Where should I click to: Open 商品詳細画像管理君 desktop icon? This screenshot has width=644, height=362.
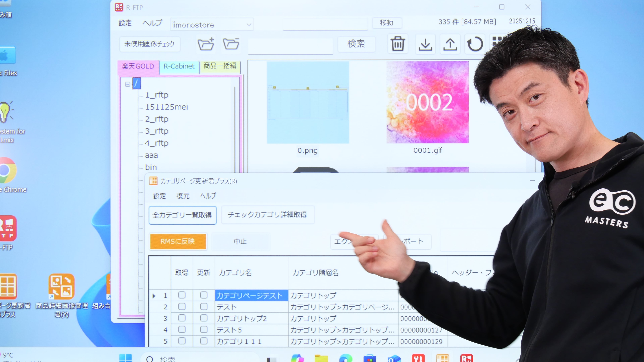(62, 287)
